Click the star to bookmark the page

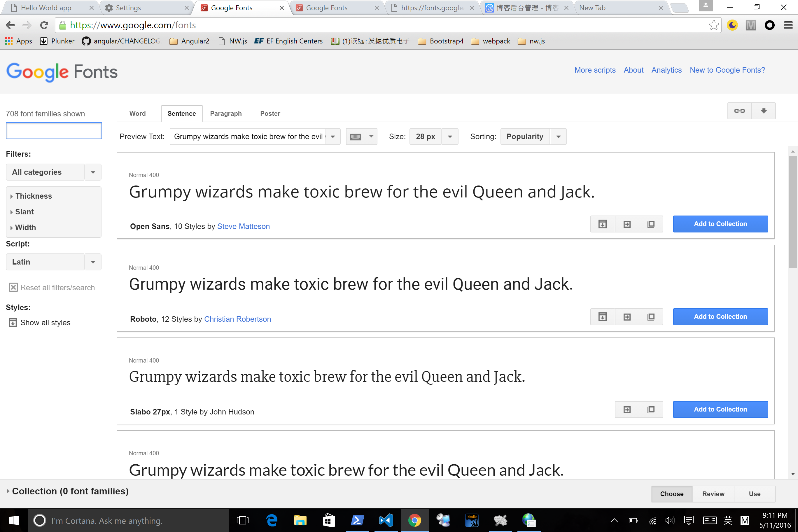tap(714, 25)
